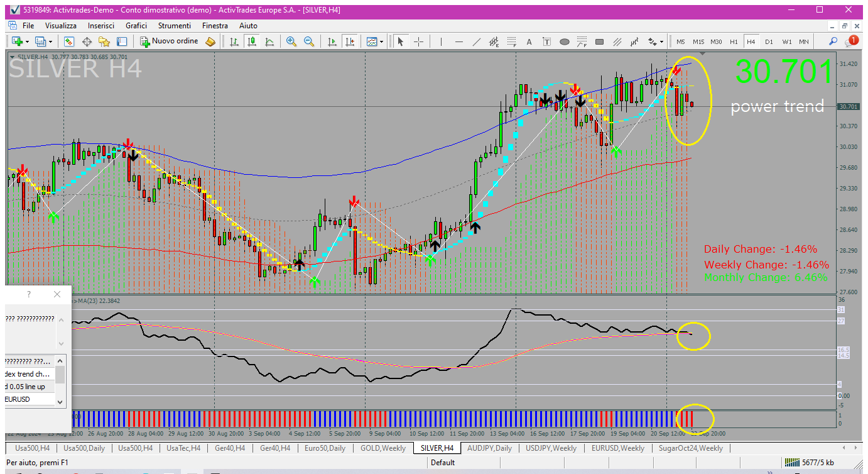Select the trendline drawing tool

coord(477,41)
